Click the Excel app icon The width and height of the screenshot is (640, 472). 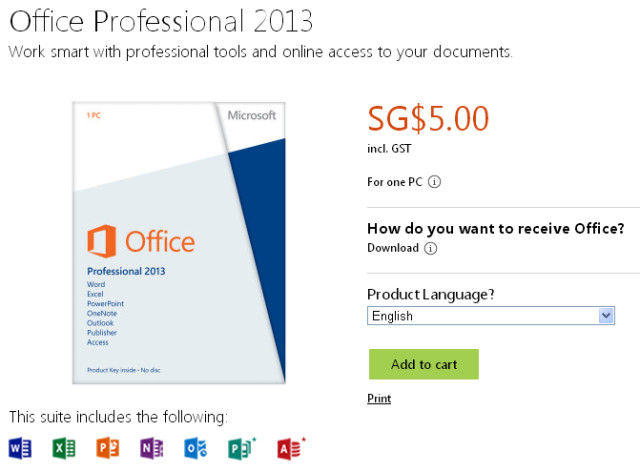[x=64, y=448]
